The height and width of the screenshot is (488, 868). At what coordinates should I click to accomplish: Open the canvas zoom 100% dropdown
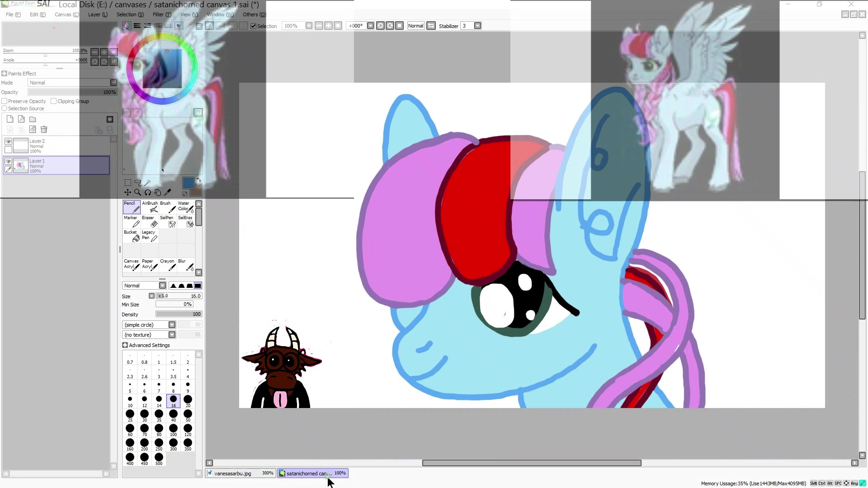309,26
